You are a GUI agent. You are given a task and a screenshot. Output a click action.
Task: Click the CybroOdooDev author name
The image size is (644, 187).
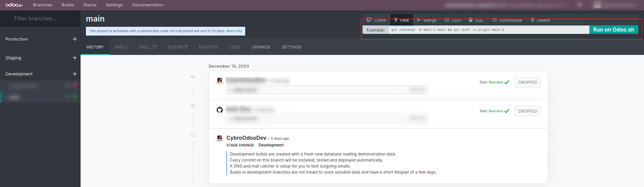[x=246, y=138]
